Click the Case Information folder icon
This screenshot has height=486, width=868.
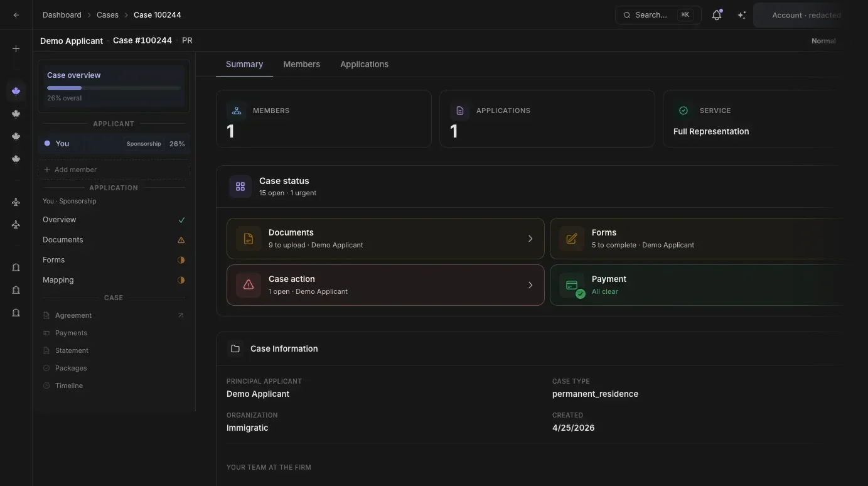pos(235,348)
